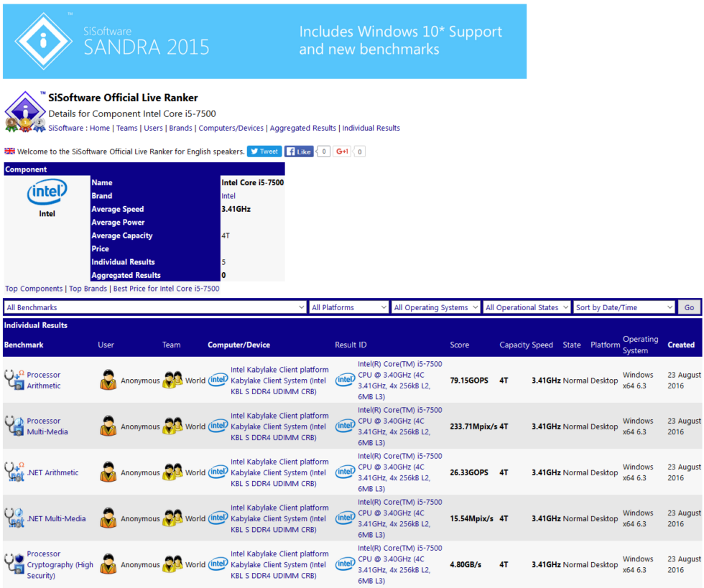
Task: Open the Processor Multi-Media benchmark link
Action: pos(47,426)
